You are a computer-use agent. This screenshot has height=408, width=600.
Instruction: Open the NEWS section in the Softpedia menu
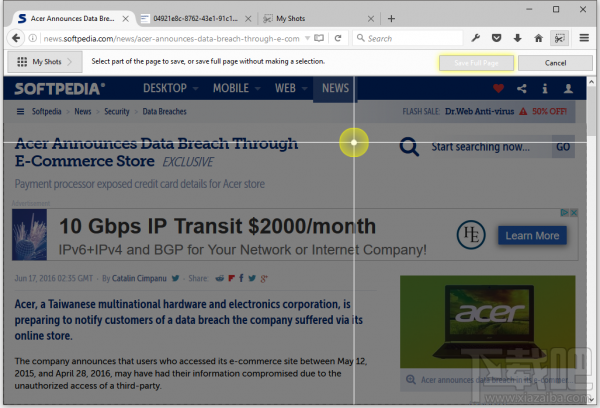[335, 88]
